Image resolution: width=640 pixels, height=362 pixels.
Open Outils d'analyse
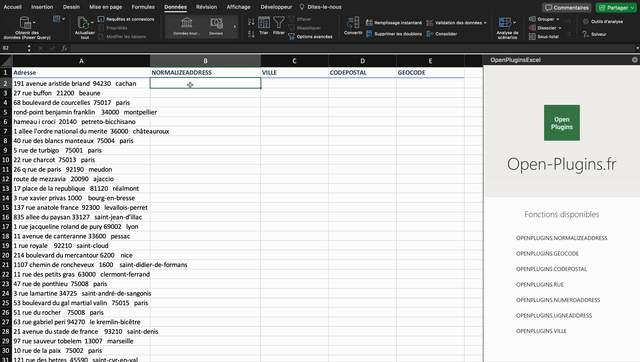click(x=603, y=22)
